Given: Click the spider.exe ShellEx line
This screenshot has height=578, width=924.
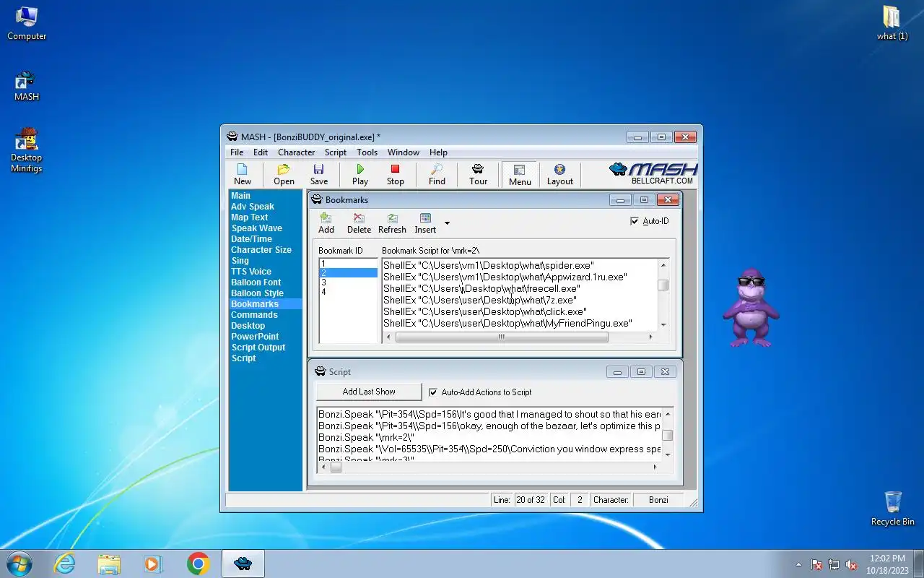Looking at the screenshot, I should (x=489, y=265).
